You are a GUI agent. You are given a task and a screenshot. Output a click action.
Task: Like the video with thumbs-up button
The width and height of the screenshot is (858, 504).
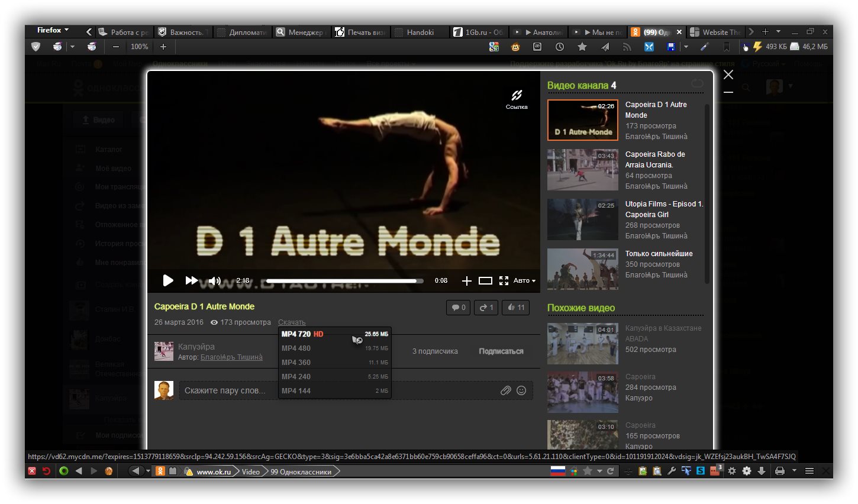click(x=515, y=308)
